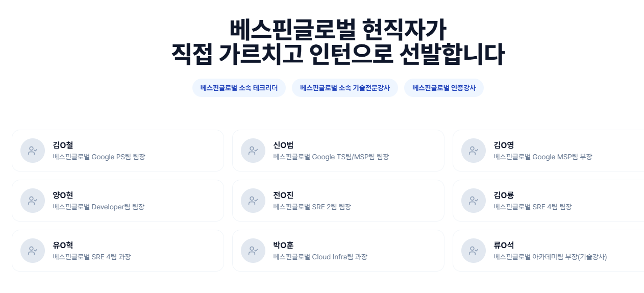Click the name 김O룡
Screen dimensions: 644x293
coord(504,195)
